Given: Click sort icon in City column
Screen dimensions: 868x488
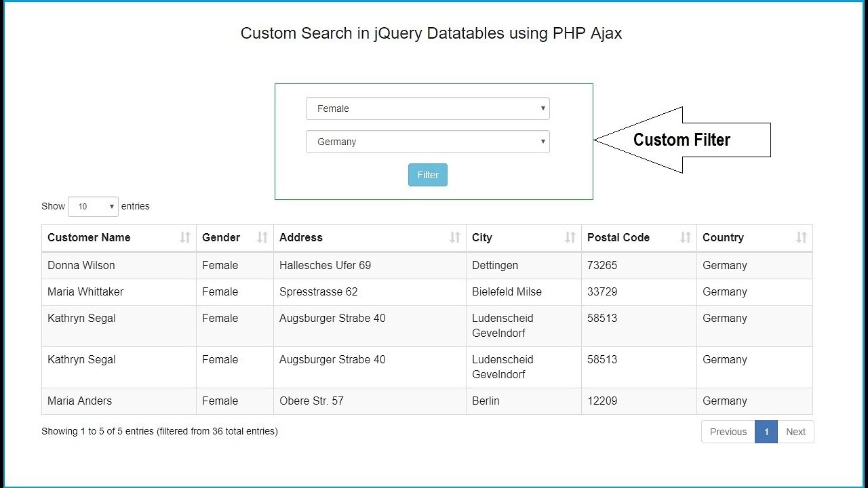Looking at the screenshot, I should click(570, 237).
